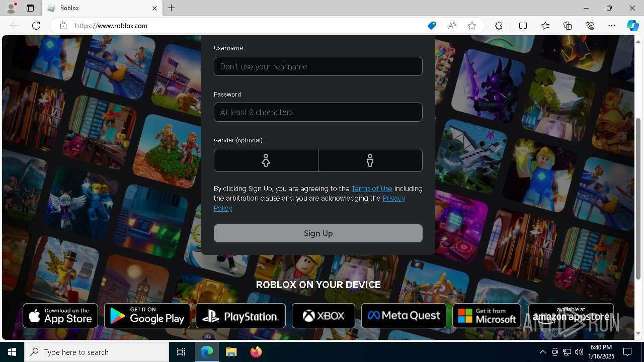The height and width of the screenshot is (362, 644).
Task: Open Collections icon
Action: pos(568,26)
